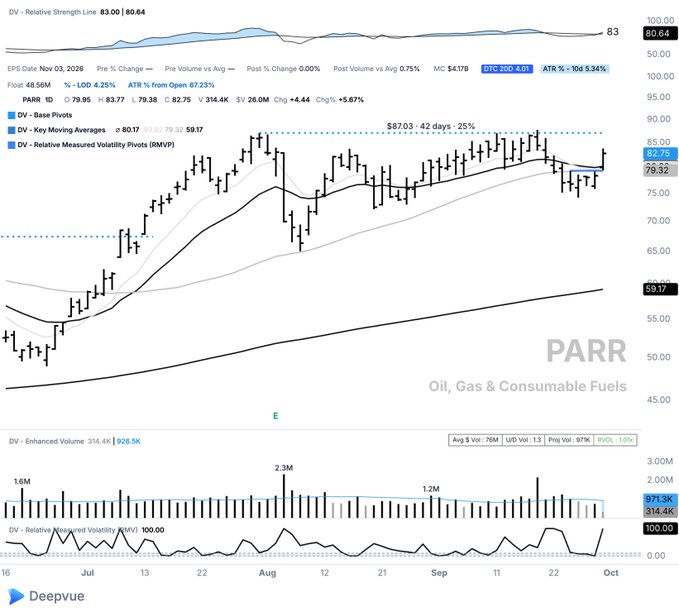Select the DV - Key Moving Averages label

(x=61, y=130)
